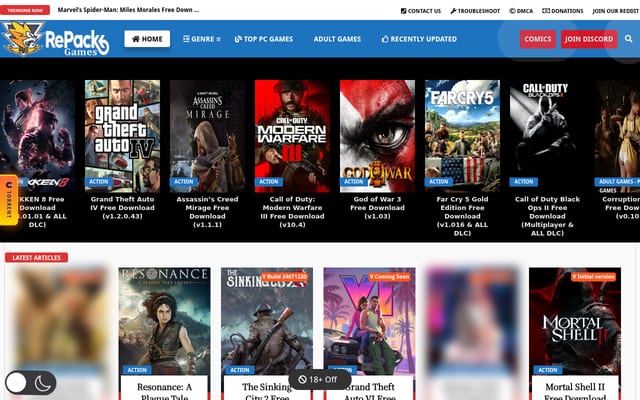The height and width of the screenshot is (400, 640).
Task: Click God of War 3 Free Download title
Action: [378, 208]
